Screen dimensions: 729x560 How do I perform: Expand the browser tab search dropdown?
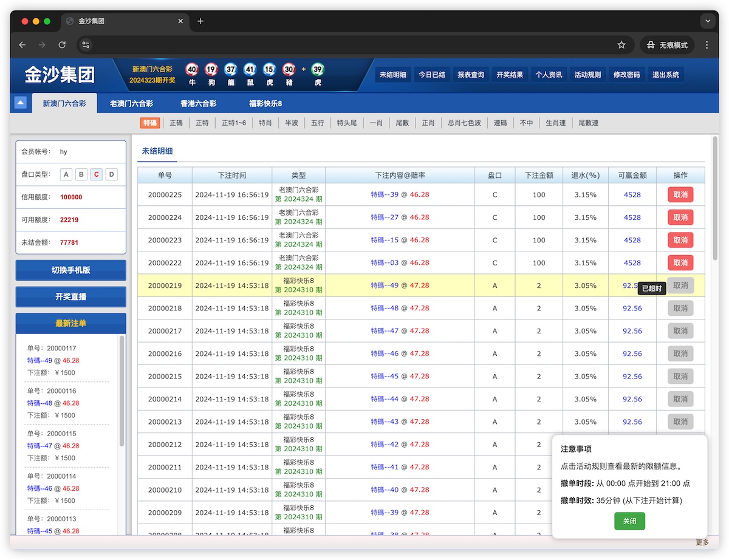point(707,21)
